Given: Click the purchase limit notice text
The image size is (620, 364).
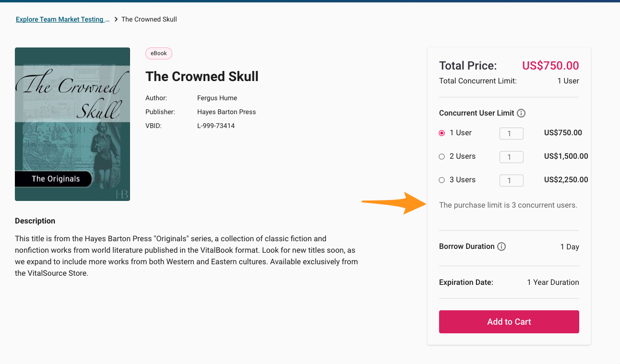Looking at the screenshot, I should 508,205.
